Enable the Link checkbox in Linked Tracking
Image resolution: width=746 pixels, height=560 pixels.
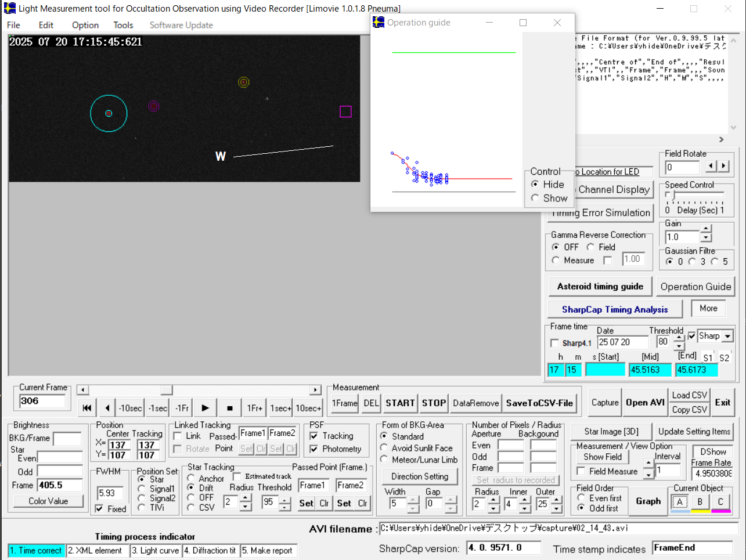[178, 436]
